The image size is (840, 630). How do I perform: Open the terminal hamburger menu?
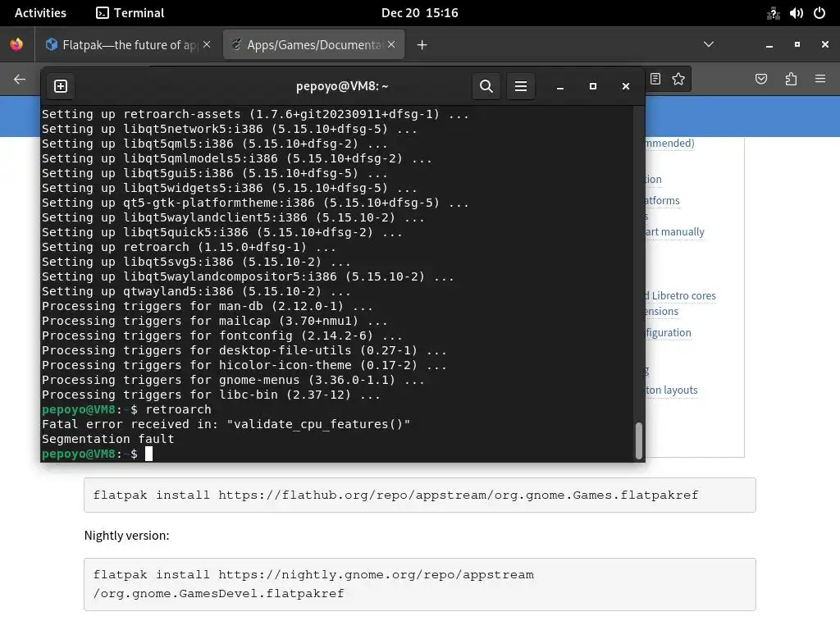click(521, 86)
